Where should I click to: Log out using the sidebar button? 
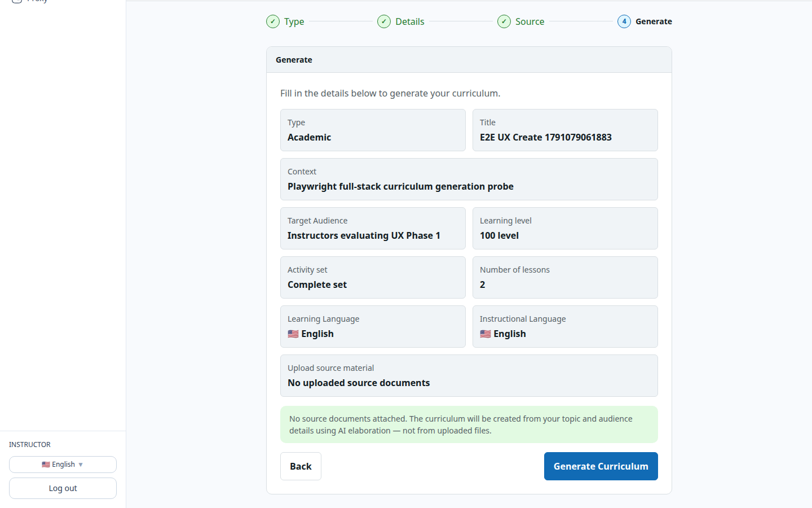(x=63, y=488)
